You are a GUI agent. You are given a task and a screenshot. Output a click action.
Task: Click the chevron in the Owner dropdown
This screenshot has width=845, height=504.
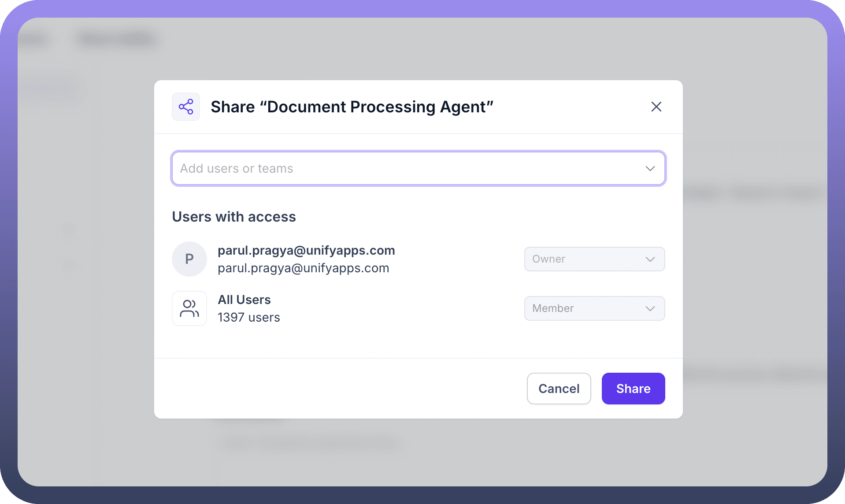click(650, 259)
